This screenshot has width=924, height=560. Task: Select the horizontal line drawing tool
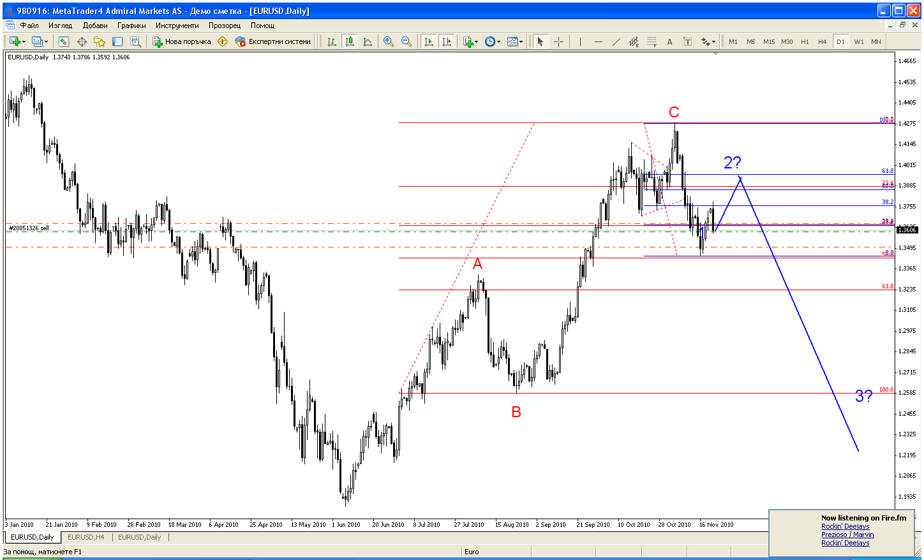click(x=598, y=41)
